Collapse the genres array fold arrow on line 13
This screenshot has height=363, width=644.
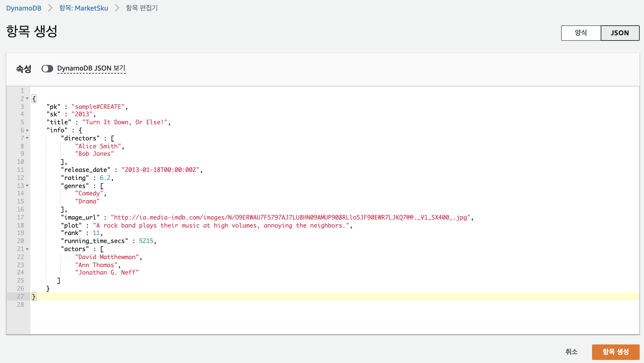click(x=27, y=186)
